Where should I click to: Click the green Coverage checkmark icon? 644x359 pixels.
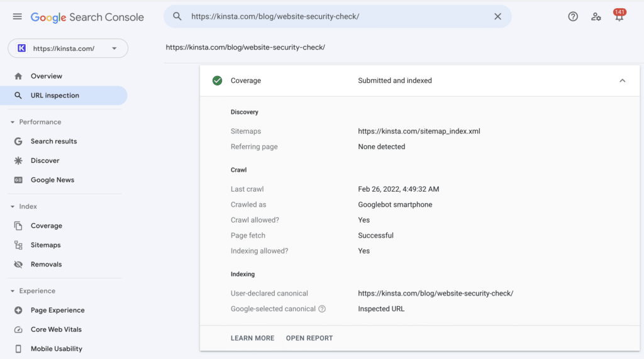[x=217, y=80]
